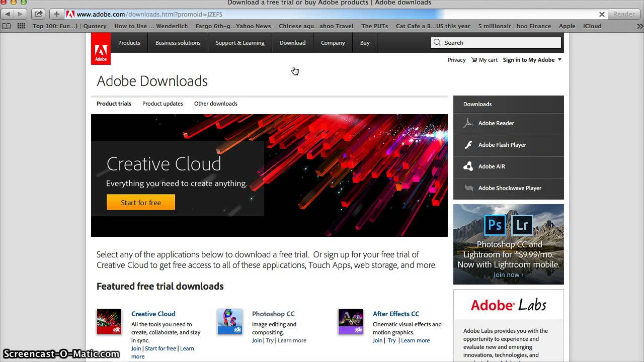Image resolution: width=644 pixels, height=362 pixels.
Task: Open the Adobe AIR download link
Action: (x=492, y=166)
